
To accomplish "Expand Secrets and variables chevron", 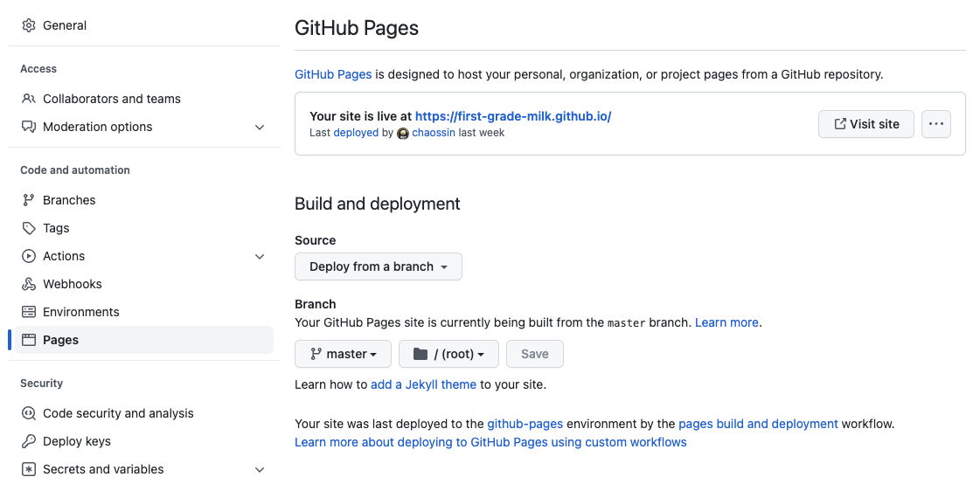I will tap(260, 470).
